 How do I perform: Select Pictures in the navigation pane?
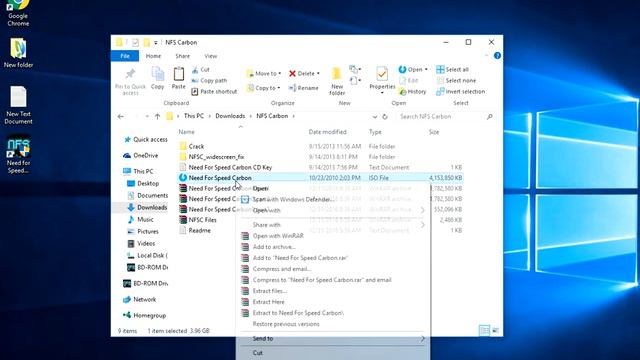click(143, 231)
